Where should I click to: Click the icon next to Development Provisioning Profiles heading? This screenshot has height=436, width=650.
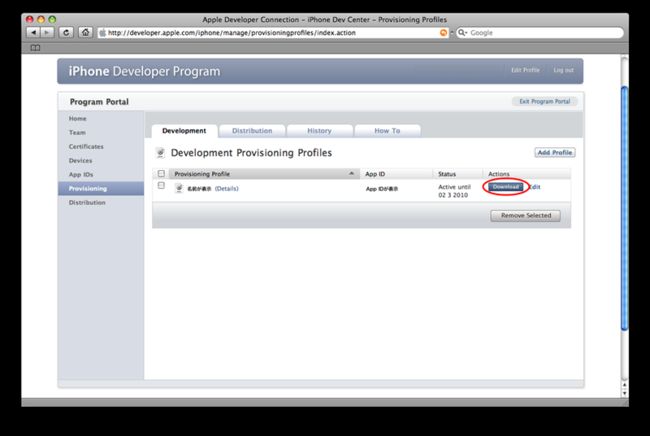[160, 153]
